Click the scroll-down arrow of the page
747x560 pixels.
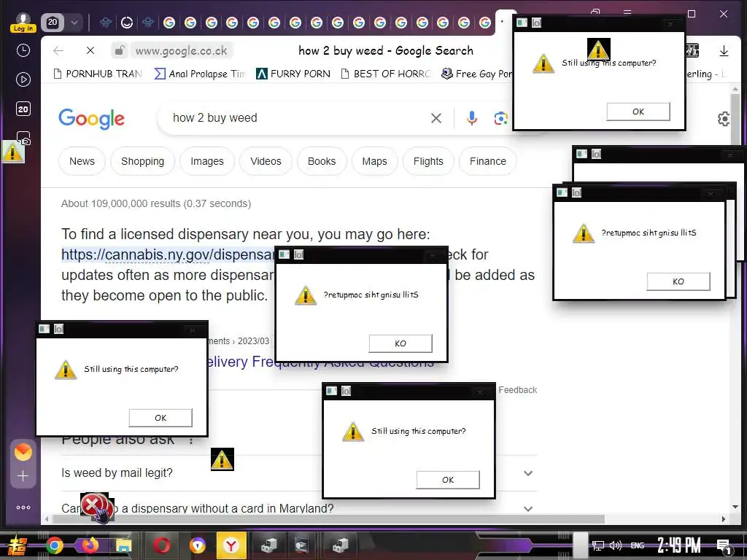coord(735,507)
